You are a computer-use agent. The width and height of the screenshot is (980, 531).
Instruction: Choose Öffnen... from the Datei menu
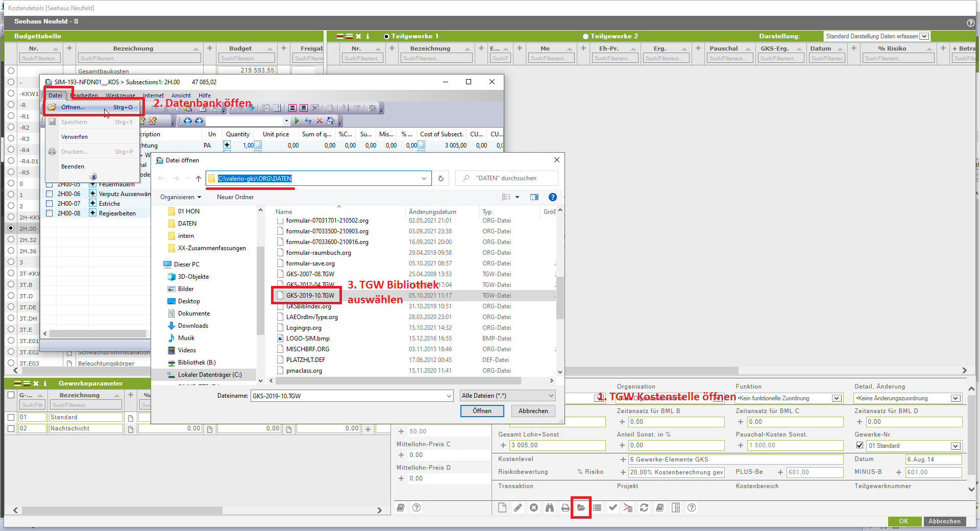point(73,107)
